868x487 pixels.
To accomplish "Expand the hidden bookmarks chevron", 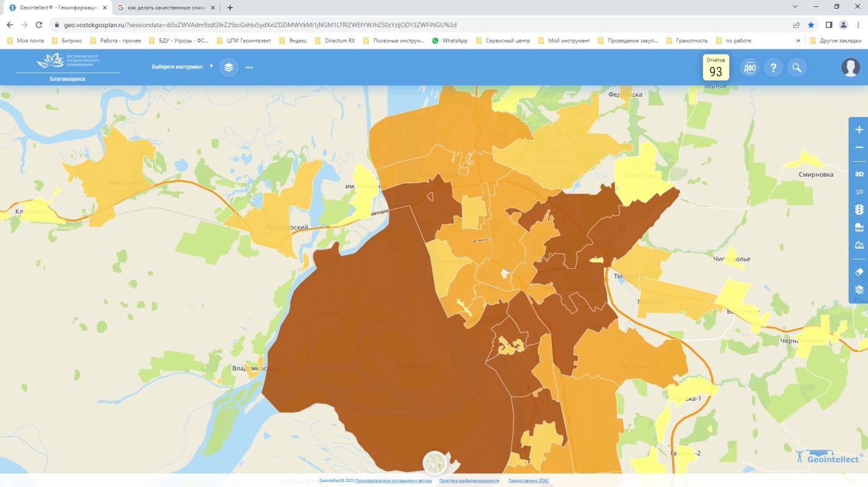I will point(798,41).
